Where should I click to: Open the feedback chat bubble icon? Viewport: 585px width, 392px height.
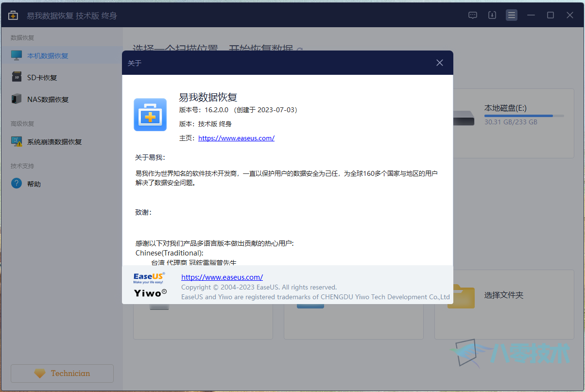pos(473,15)
